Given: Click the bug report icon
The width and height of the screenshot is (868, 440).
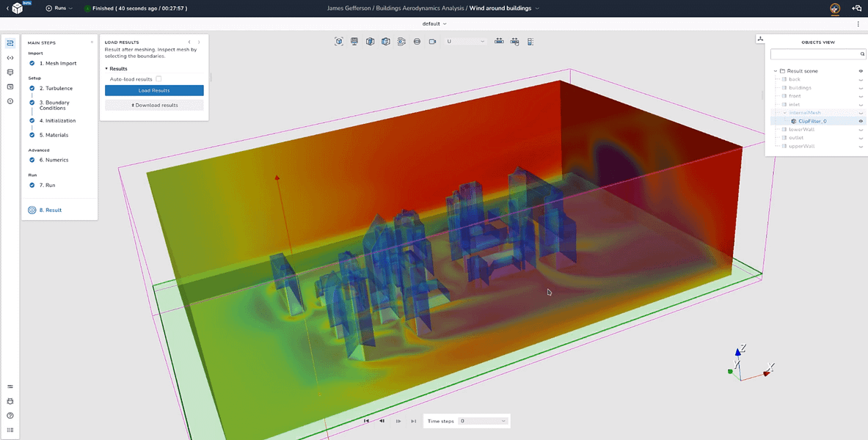Looking at the screenshot, I should pos(10,401).
